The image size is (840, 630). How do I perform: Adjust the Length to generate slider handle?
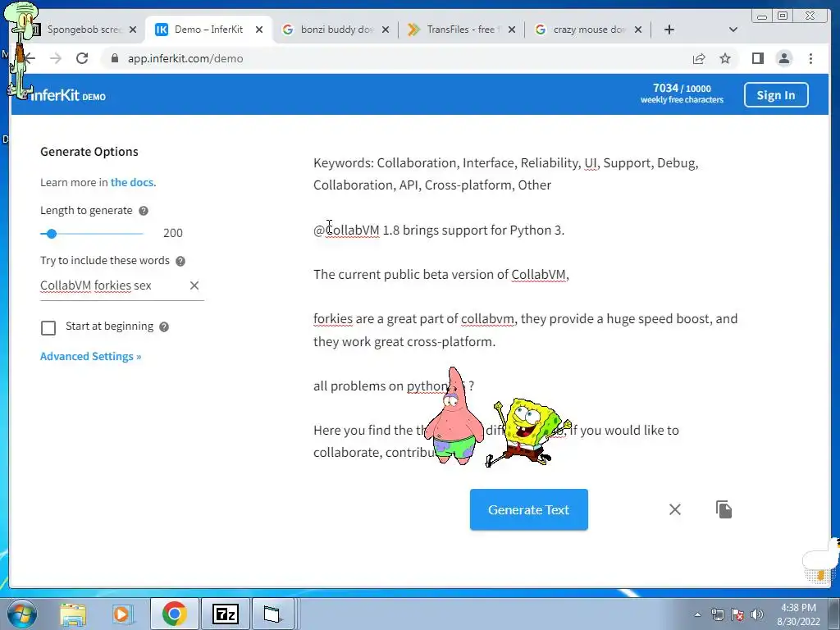52,234
